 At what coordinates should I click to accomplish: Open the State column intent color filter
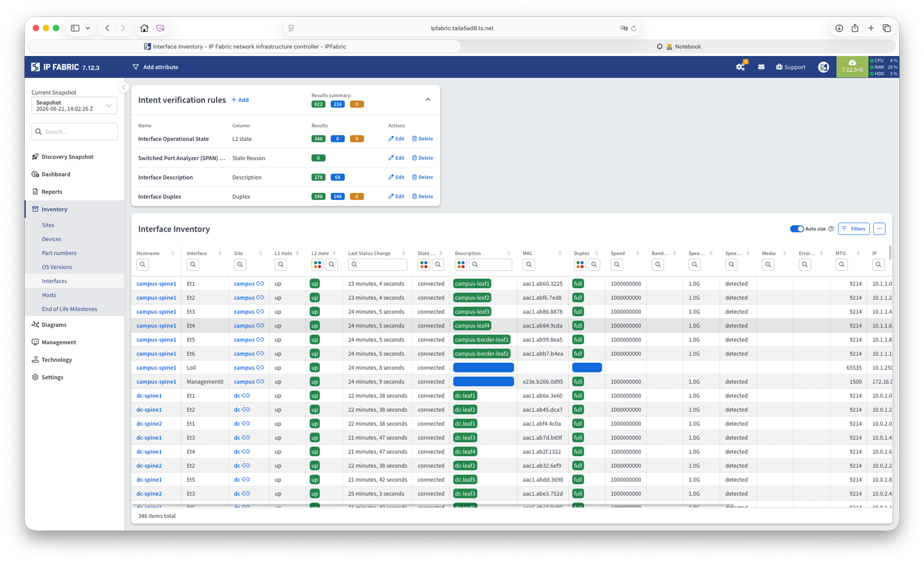423,264
